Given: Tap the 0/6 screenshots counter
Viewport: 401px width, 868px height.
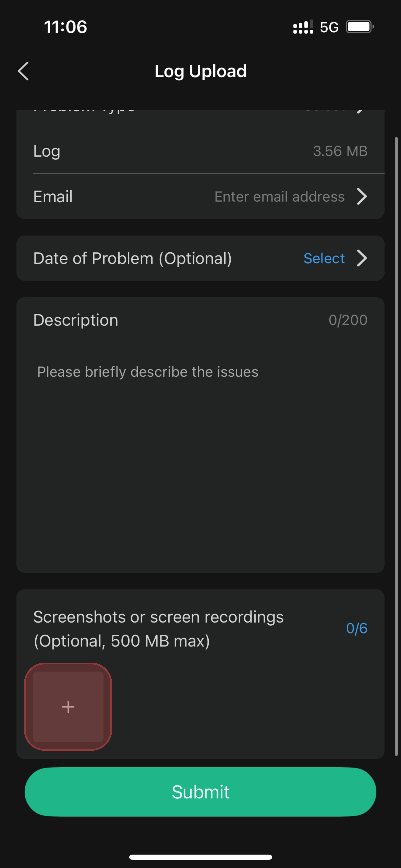Looking at the screenshot, I should 356,628.
